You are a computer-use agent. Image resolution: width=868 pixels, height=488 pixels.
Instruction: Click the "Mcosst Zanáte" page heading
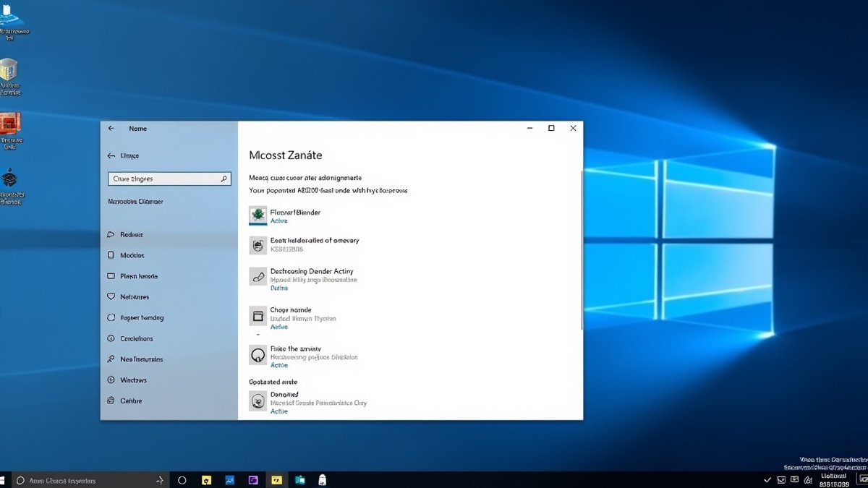pyautogui.click(x=286, y=155)
